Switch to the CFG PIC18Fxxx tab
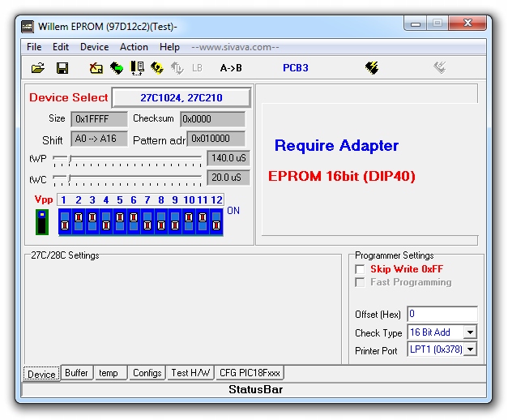508x420 pixels. tap(250, 373)
